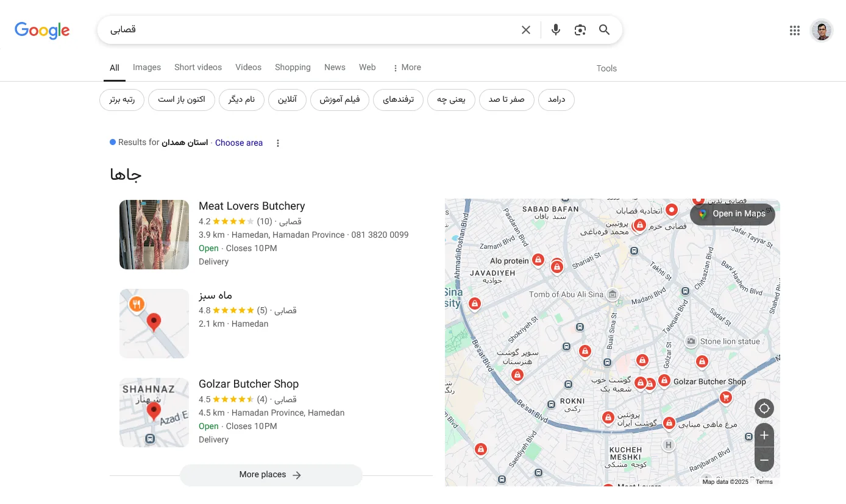Submit search with magnifier icon
Viewport: 846px width, 504px height.
point(604,30)
